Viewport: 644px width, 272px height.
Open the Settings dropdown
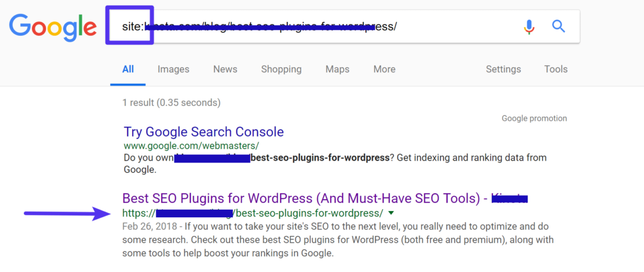point(503,69)
